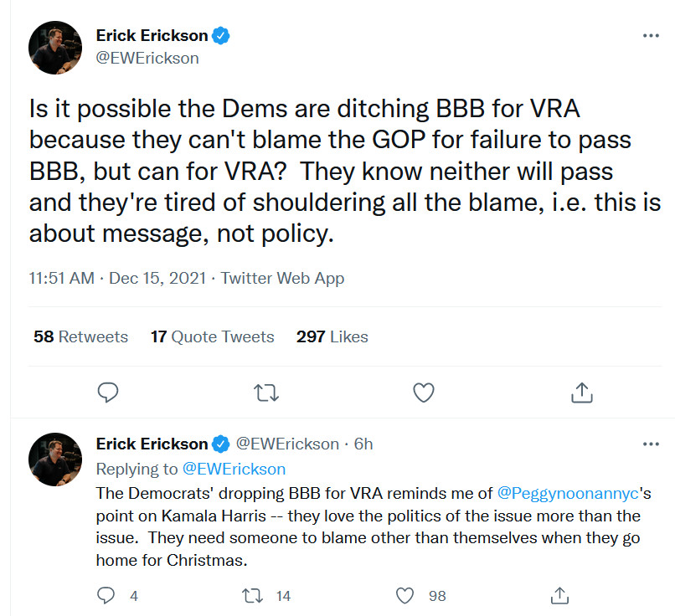Reply to the main tweet

pos(107,392)
